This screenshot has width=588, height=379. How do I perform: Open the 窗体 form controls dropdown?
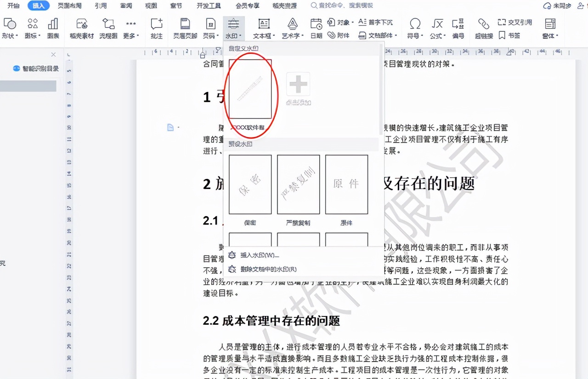click(x=550, y=29)
